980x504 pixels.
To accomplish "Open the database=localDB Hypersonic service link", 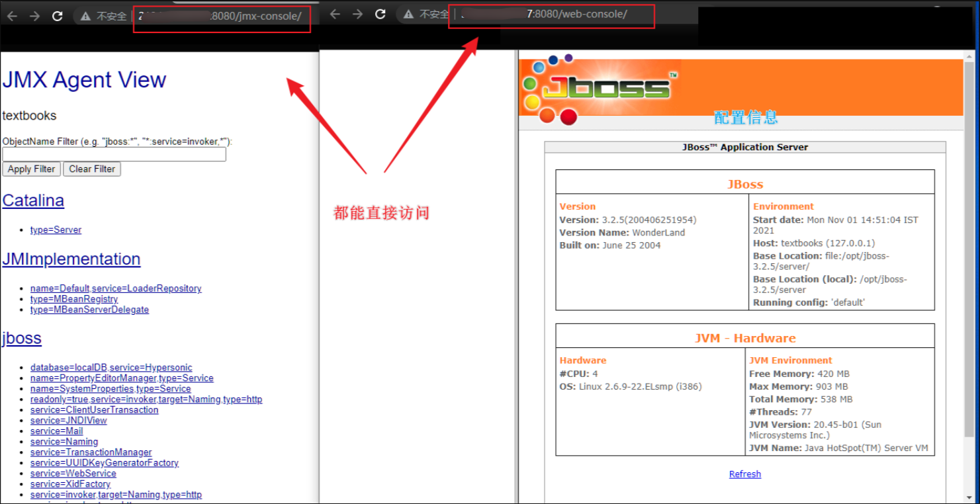I will [111, 367].
